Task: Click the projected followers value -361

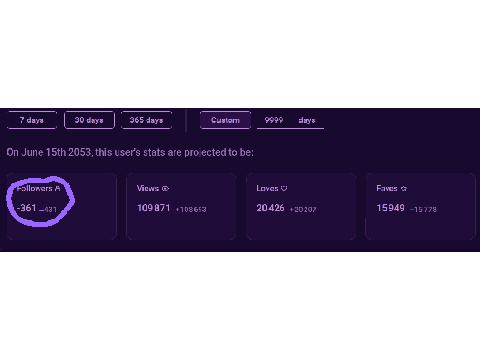Action: (26, 208)
